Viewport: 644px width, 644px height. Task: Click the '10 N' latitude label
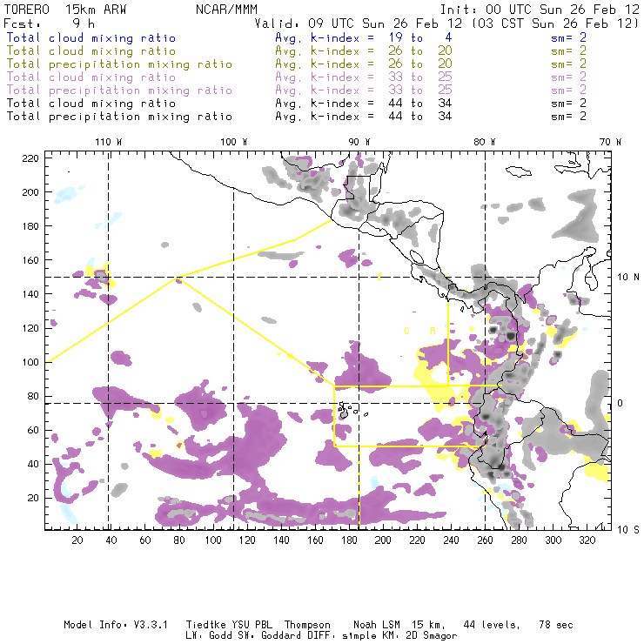pyautogui.click(x=628, y=278)
